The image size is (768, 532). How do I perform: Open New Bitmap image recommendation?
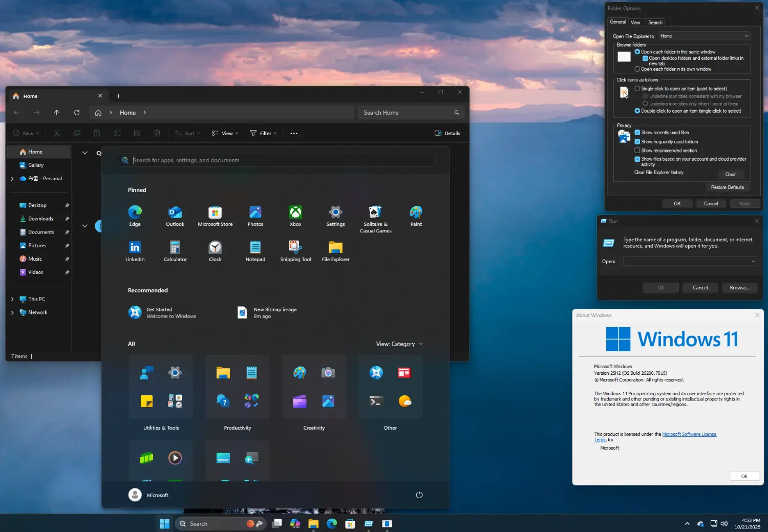pos(268,312)
